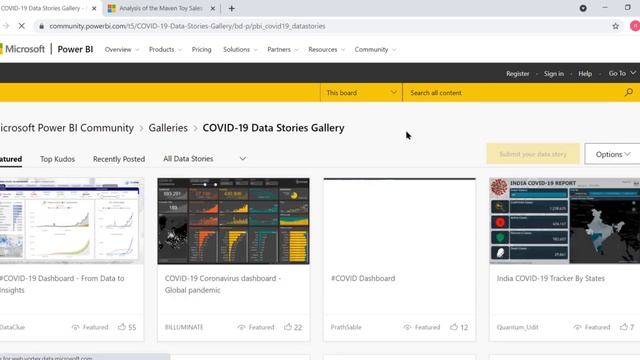Click the Search all content field

click(514, 93)
